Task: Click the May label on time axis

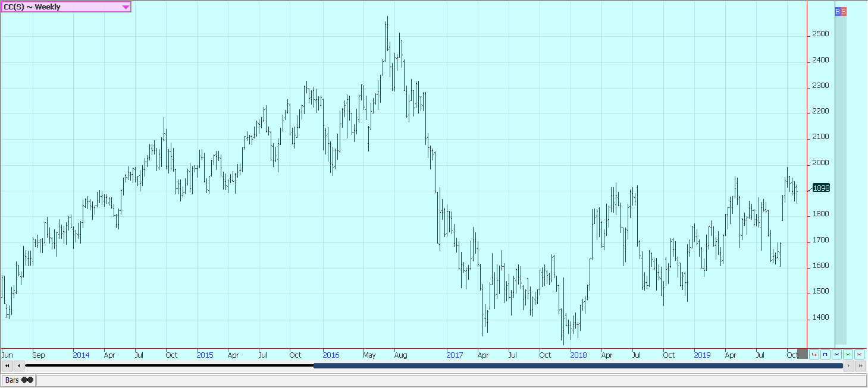Action: pos(369,355)
